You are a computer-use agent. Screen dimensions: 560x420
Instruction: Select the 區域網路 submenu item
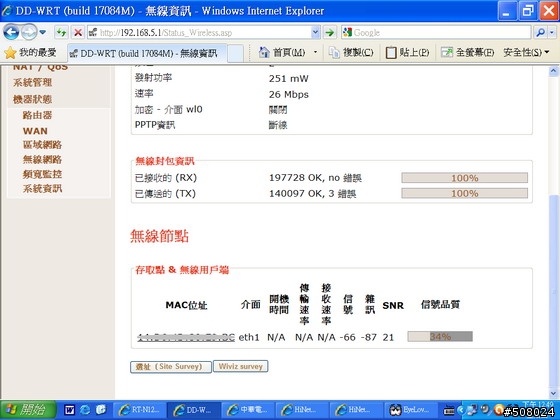42,145
